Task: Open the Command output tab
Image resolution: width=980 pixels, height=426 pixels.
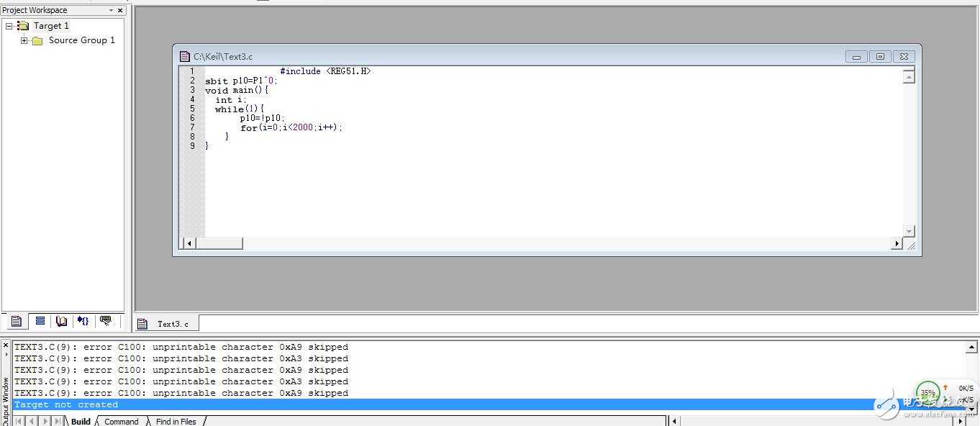Action: pos(121,421)
